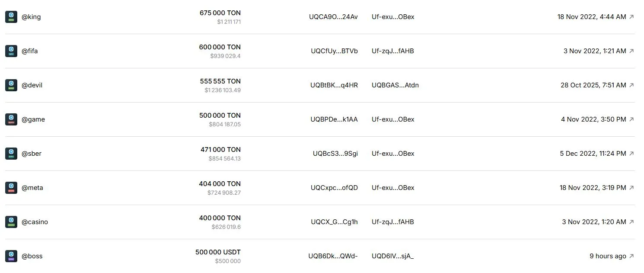
Task: Click the 675000 TON amount value
Action: (x=220, y=13)
